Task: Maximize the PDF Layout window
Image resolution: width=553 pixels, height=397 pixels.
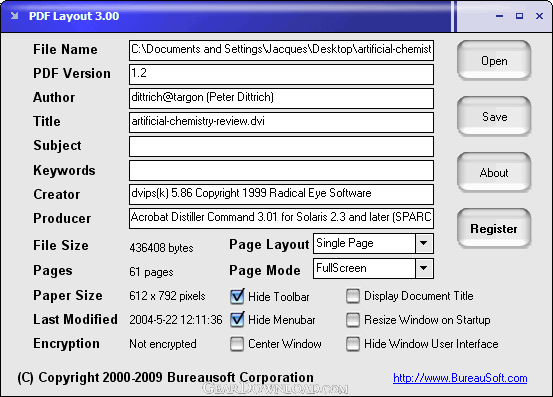Action: (519, 16)
